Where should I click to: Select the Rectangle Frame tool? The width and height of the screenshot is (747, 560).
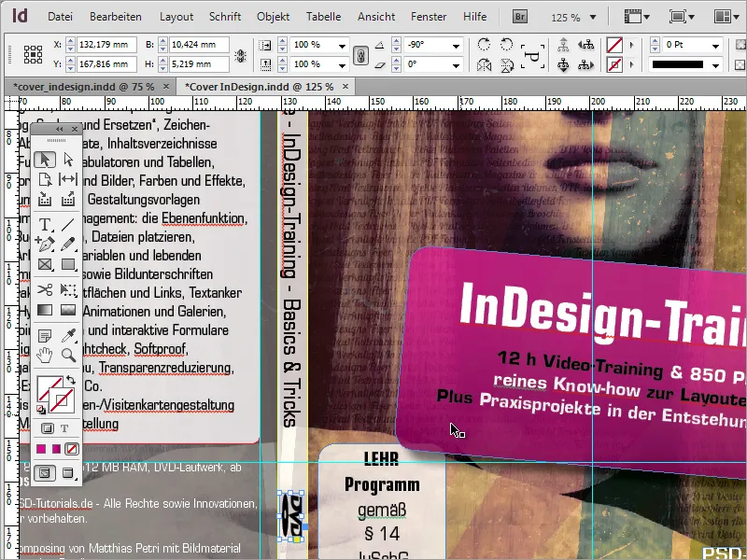click(45, 264)
